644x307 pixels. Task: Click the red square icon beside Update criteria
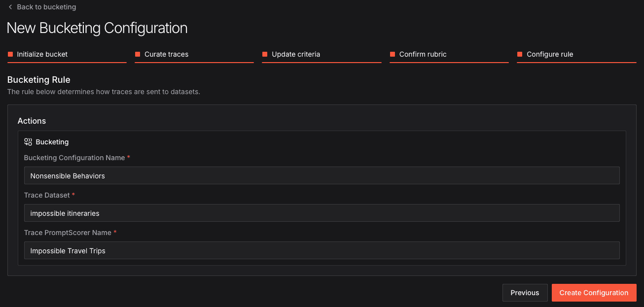265,54
